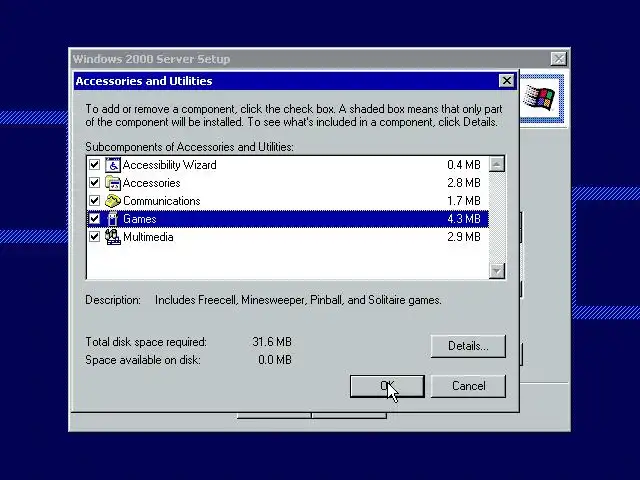The image size is (640, 480).
Task: Select the Communications row label
Action: (x=162, y=201)
